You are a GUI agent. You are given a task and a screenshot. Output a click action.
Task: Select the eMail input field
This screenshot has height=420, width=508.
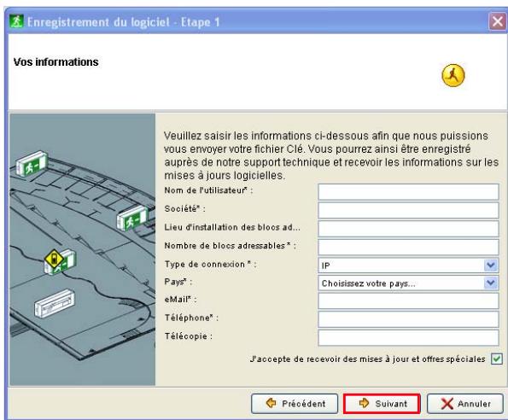408,300
